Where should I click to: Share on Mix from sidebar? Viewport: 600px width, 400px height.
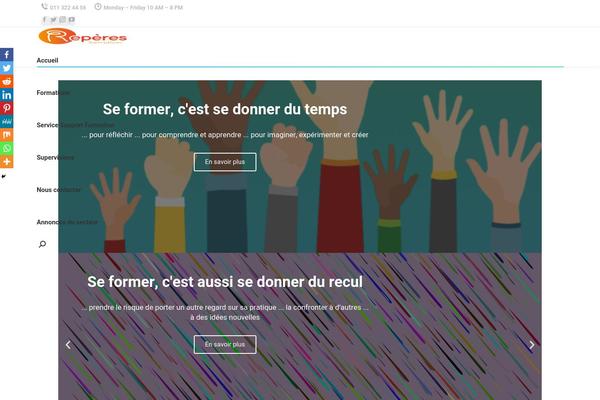[7, 135]
